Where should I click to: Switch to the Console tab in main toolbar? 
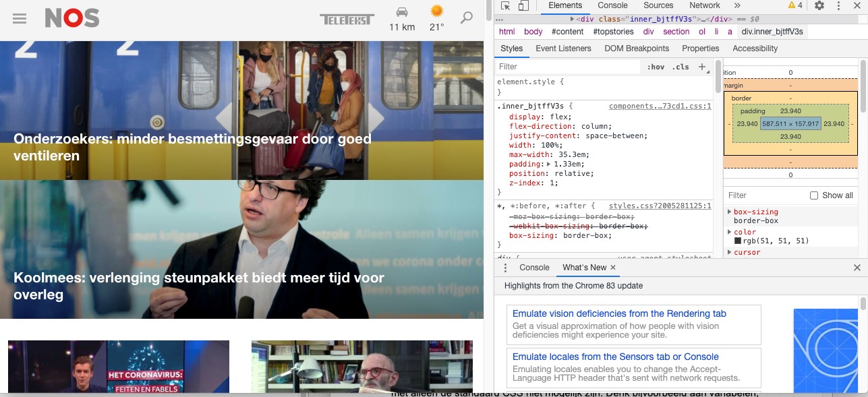coord(612,5)
